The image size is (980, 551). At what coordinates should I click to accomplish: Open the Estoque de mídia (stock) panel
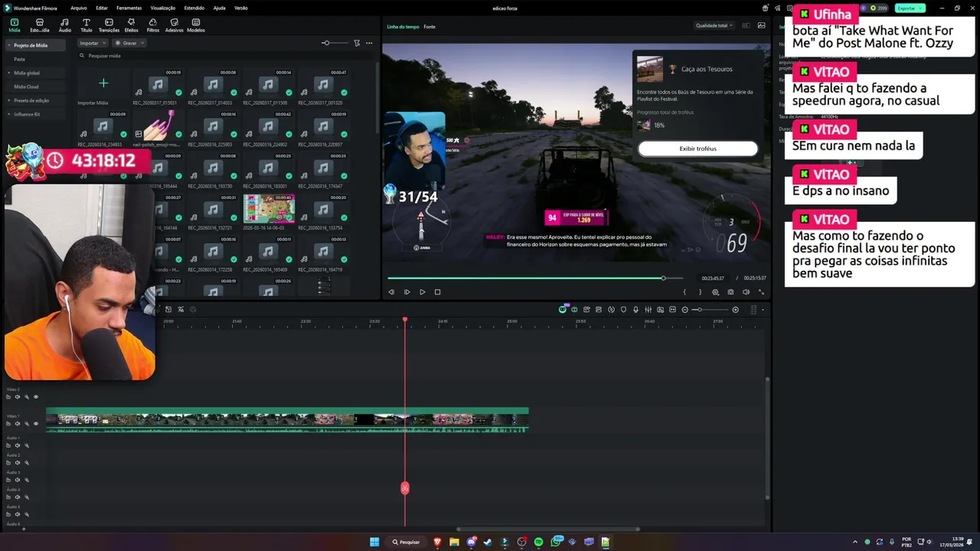(x=39, y=25)
